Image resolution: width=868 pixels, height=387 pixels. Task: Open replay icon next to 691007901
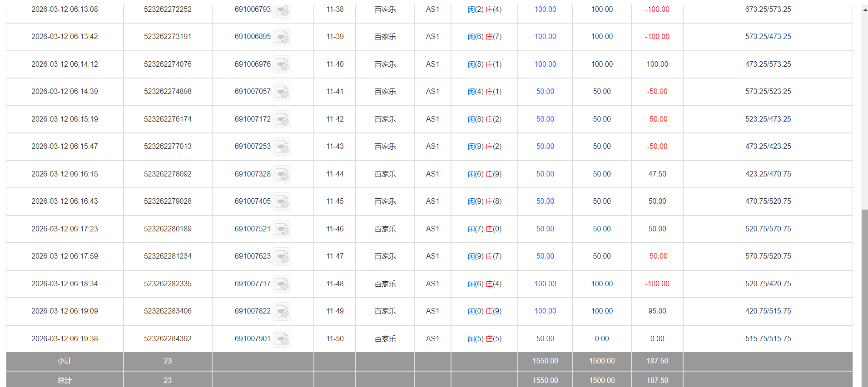coord(282,339)
